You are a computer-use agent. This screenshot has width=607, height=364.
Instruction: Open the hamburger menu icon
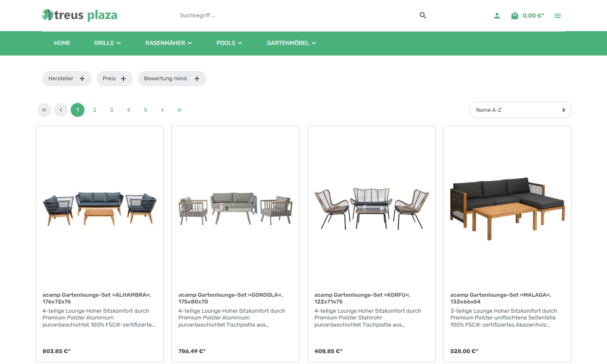click(557, 16)
